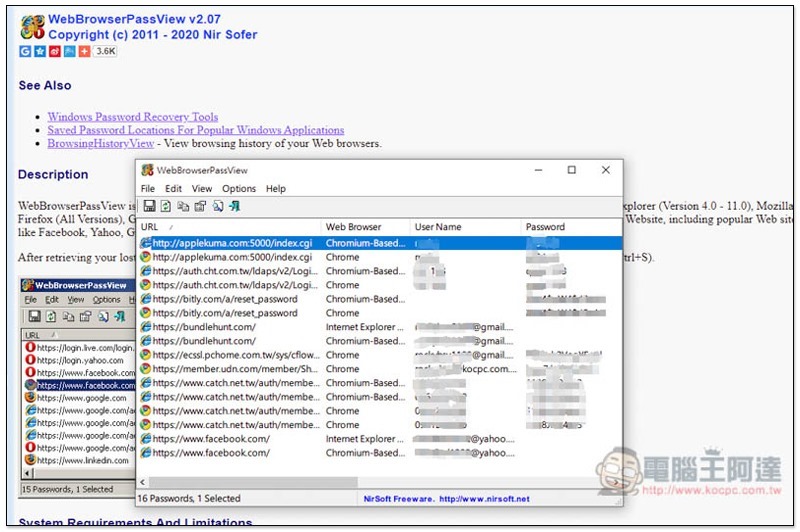Select bundlehunt.com URL in the Chromium-Based row
This screenshot has height=532, width=800.
click(x=204, y=341)
